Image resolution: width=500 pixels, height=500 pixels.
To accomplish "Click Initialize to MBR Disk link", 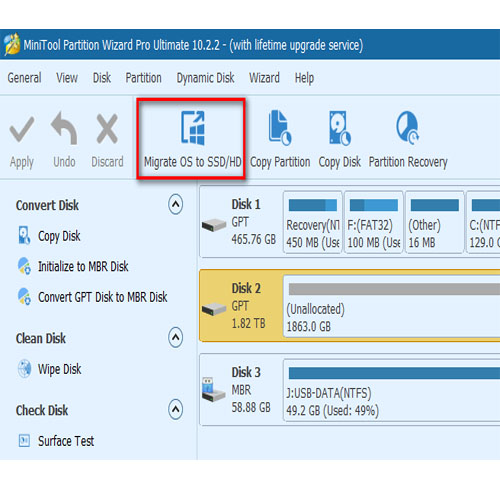I will coord(83,266).
